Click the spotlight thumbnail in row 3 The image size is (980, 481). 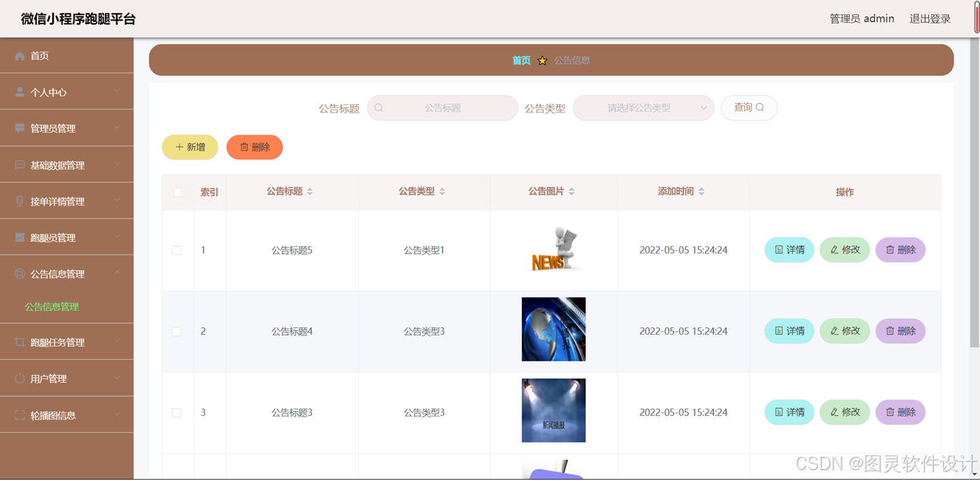pyautogui.click(x=554, y=410)
